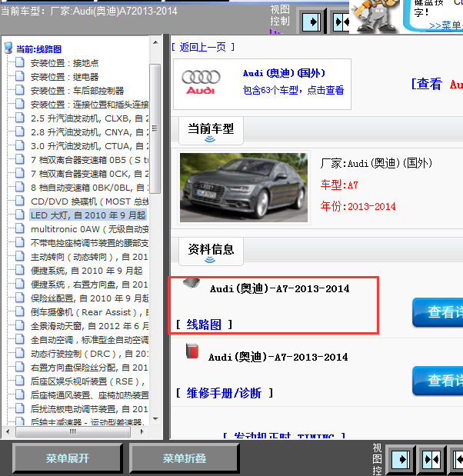This screenshot has width=463, height=476.
Task: Select tree item 便捷系统, 自 2010 年 9 月起
Action: point(87,271)
